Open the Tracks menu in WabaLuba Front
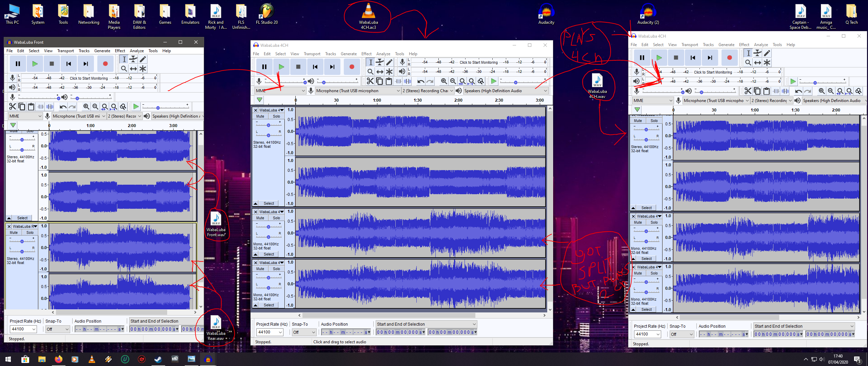This screenshot has width=868, height=366. (84, 51)
